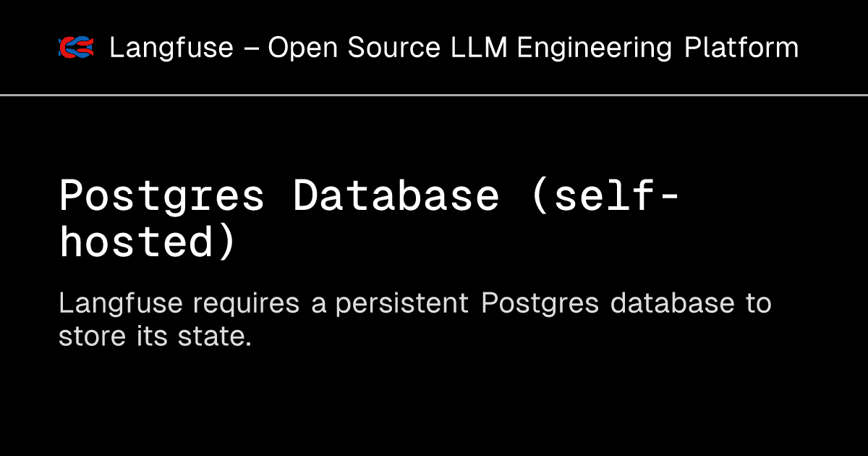Click "(self-" at the end of the title line
The image size is (868, 456).
605,196
